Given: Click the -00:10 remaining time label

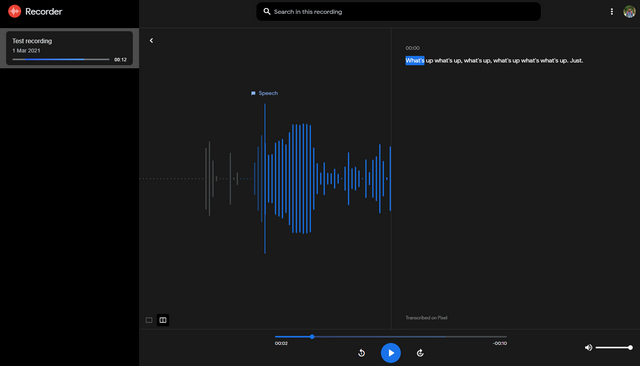Looking at the screenshot, I should point(500,343).
